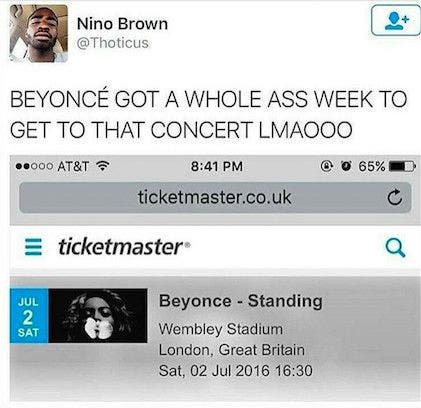Select the Wembley Stadium venue text
The height and width of the screenshot is (408, 421).
221,329
